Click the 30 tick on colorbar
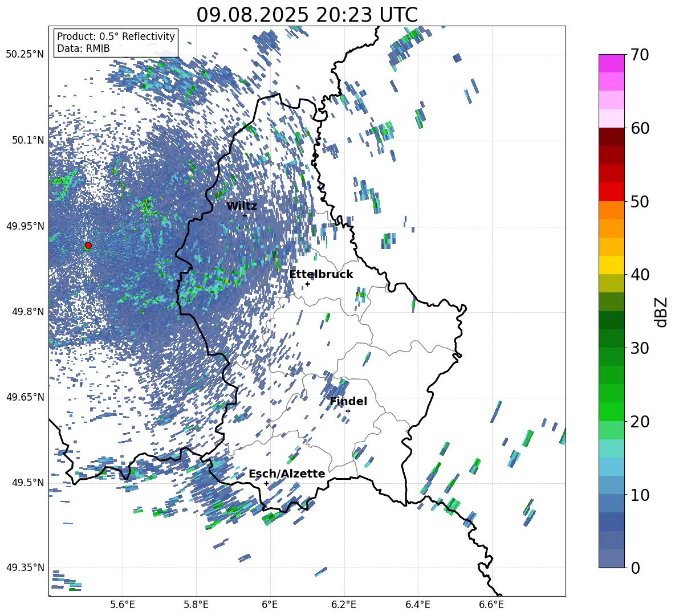Screen dimensions: 675x616 [639, 348]
